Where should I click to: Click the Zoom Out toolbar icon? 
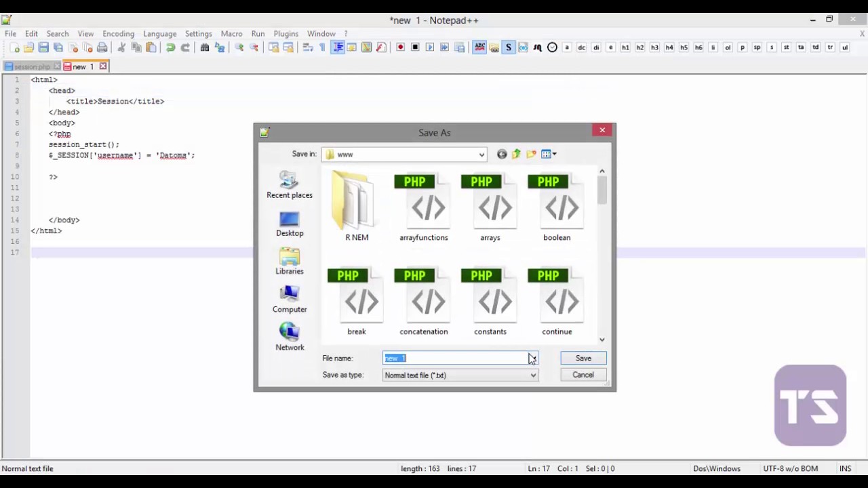(254, 47)
